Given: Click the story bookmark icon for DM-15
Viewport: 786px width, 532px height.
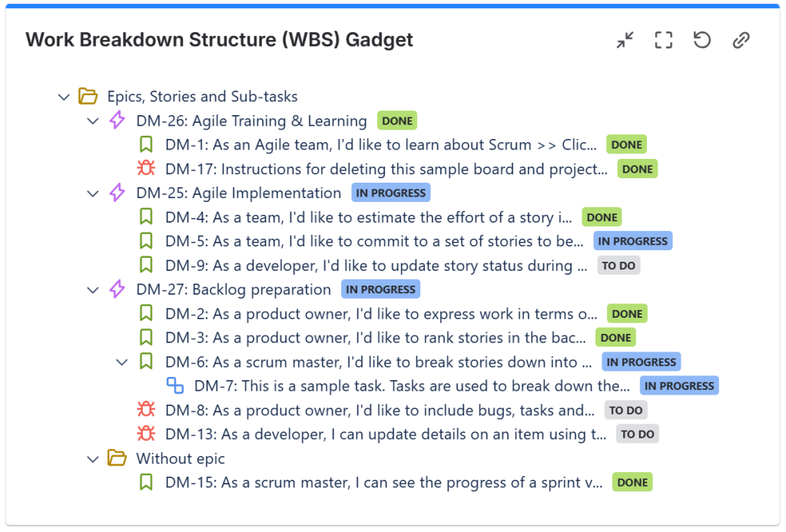Looking at the screenshot, I should point(146,483).
